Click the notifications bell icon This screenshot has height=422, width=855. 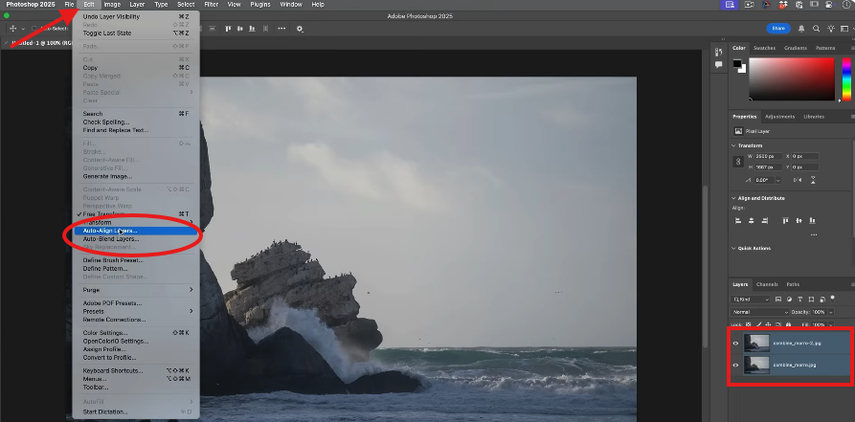pyautogui.click(x=802, y=28)
